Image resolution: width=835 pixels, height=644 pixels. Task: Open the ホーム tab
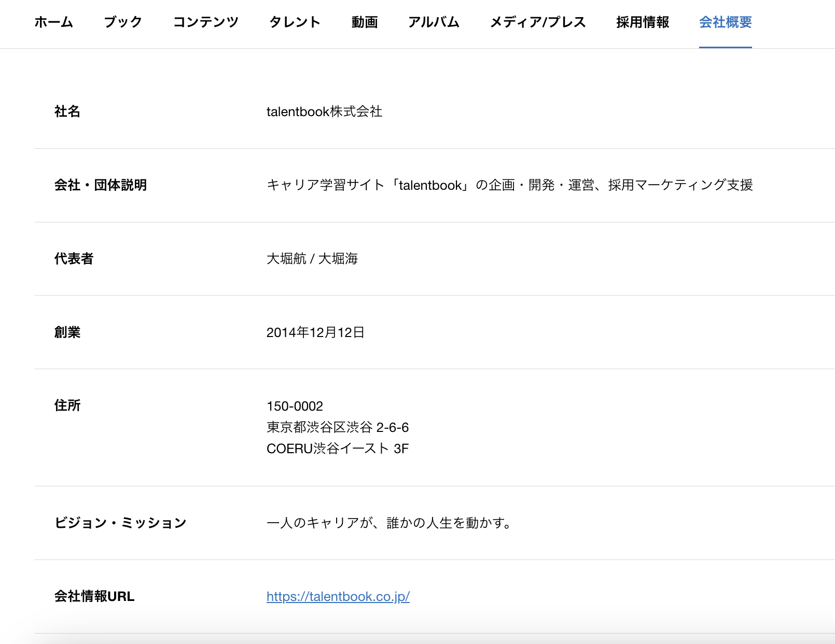(x=54, y=22)
